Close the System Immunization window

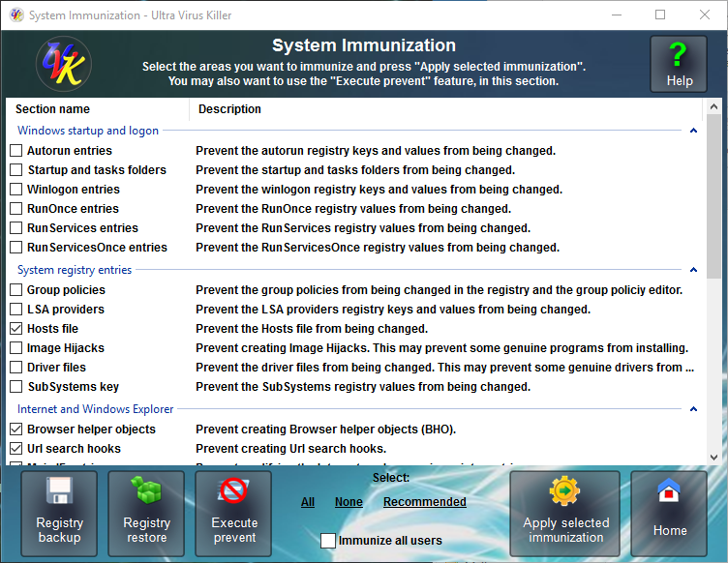click(x=705, y=15)
